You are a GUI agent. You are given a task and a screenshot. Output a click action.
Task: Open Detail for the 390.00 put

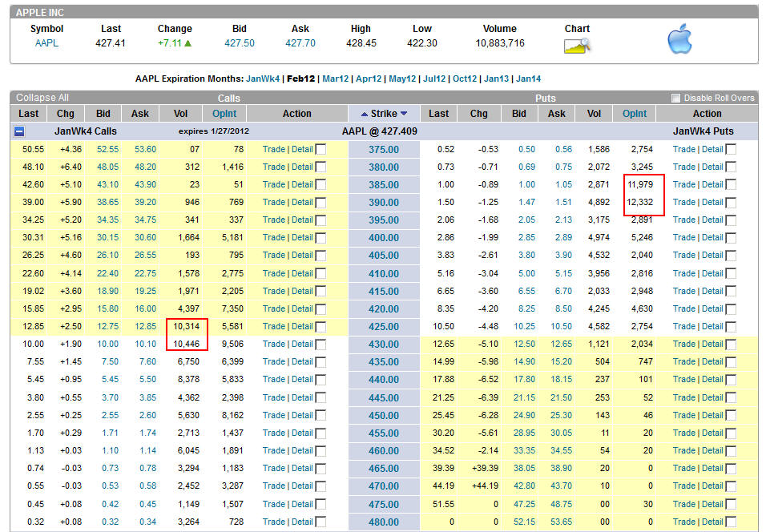tap(712, 203)
